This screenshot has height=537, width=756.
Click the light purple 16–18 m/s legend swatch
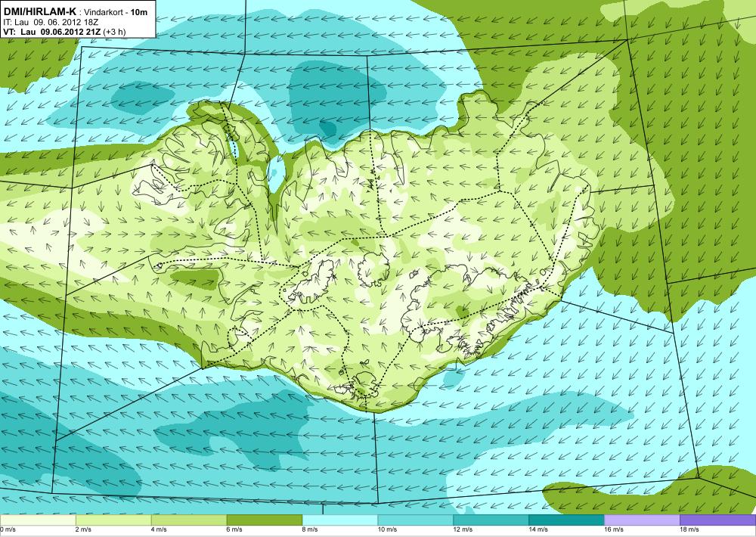tap(642, 520)
